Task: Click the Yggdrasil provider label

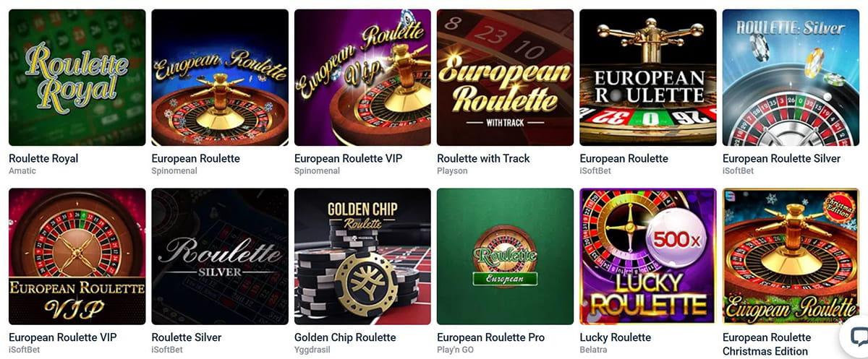Action: 312,350
